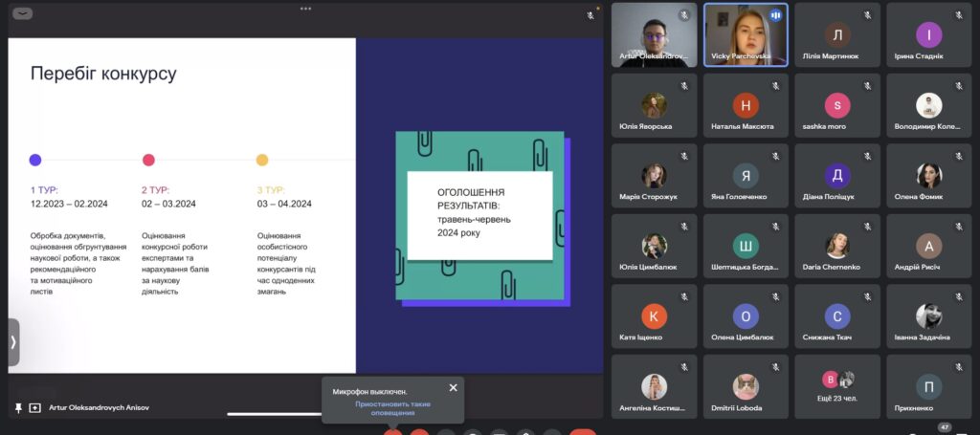Select Vicky Parchovska's video tile
Viewport: 980px width, 435px height.
pyautogui.click(x=746, y=34)
